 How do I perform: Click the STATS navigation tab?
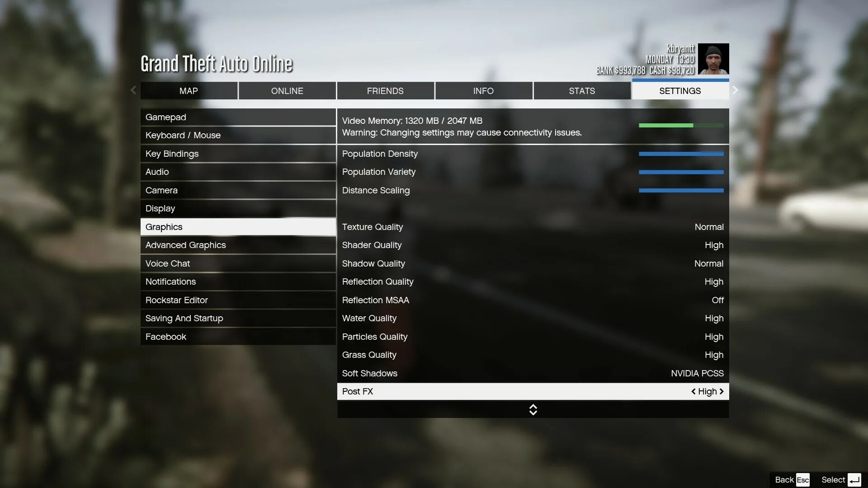click(x=582, y=90)
